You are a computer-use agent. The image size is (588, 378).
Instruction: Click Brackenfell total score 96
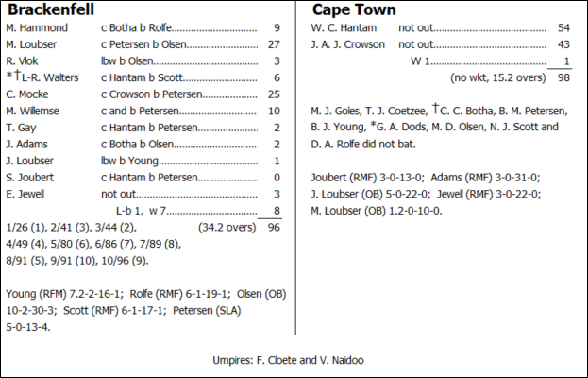(x=274, y=228)
